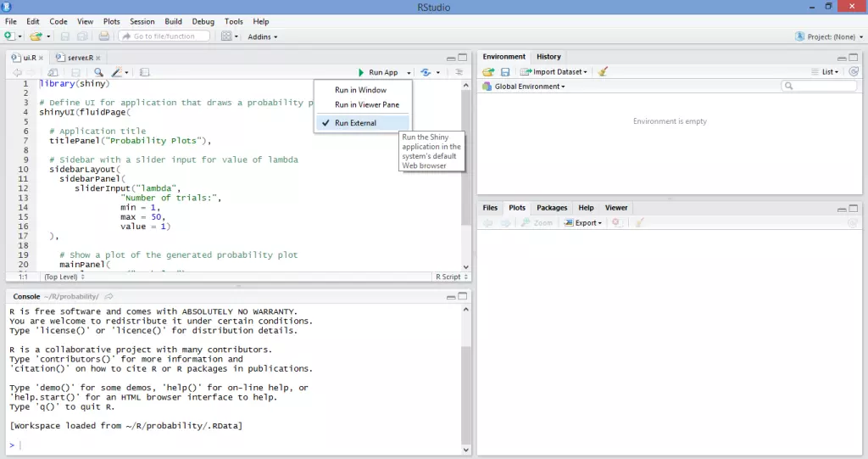Screen dimensions: 868x459
Task: Open the Tools menu
Action: [x=234, y=21]
